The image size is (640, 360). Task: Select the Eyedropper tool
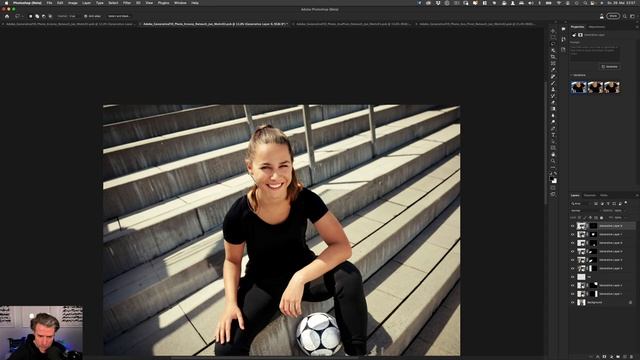[553, 70]
